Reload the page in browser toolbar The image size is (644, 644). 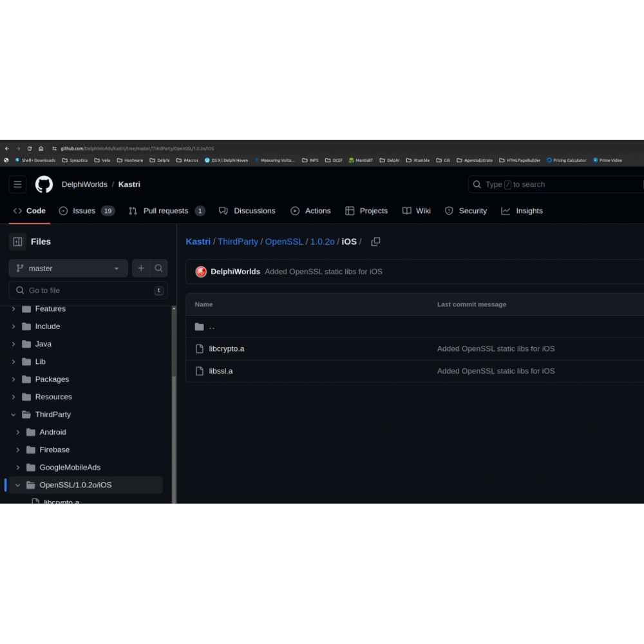[x=29, y=149]
